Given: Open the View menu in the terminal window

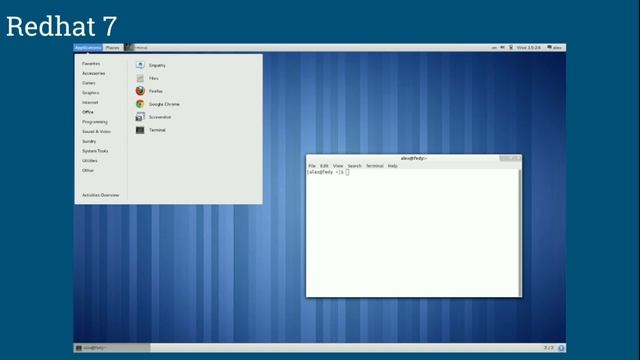Looking at the screenshot, I should (338, 166).
